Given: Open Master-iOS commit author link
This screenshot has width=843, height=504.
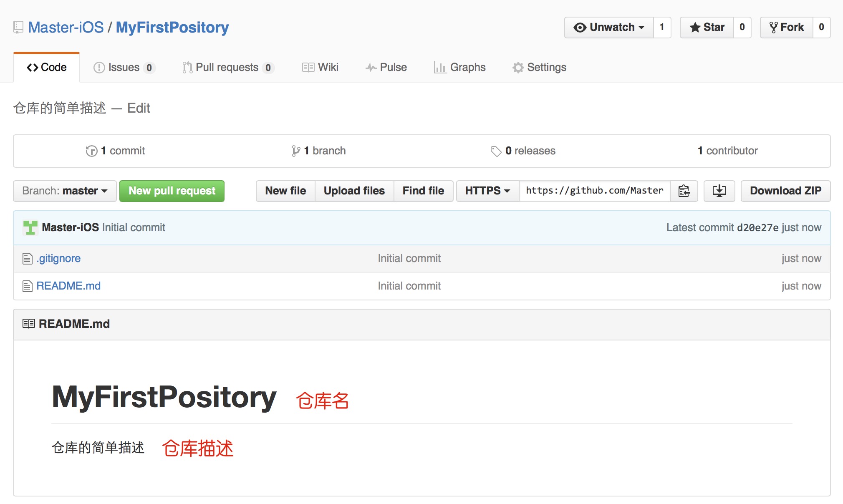Looking at the screenshot, I should 71,227.
